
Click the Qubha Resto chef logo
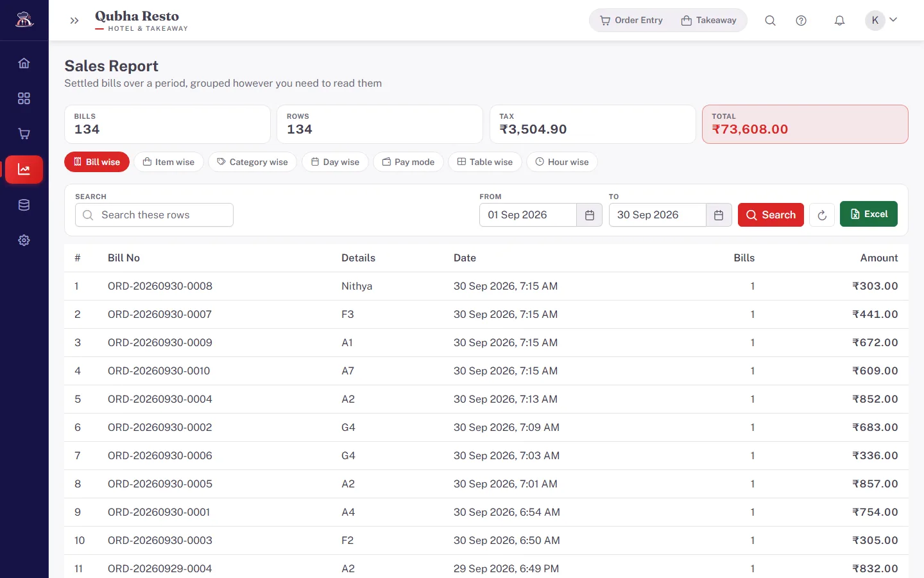tap(24, 20)
